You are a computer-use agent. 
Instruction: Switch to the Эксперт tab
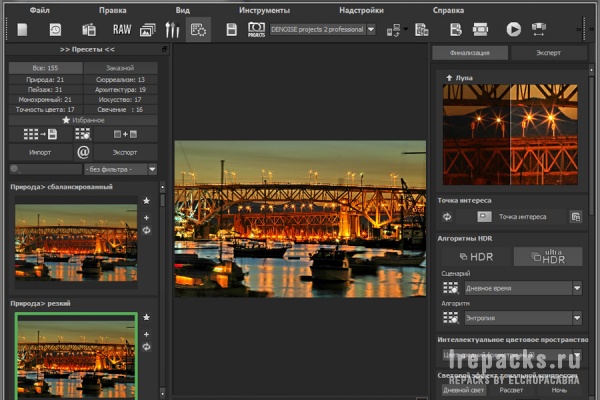tap(548, 53)
